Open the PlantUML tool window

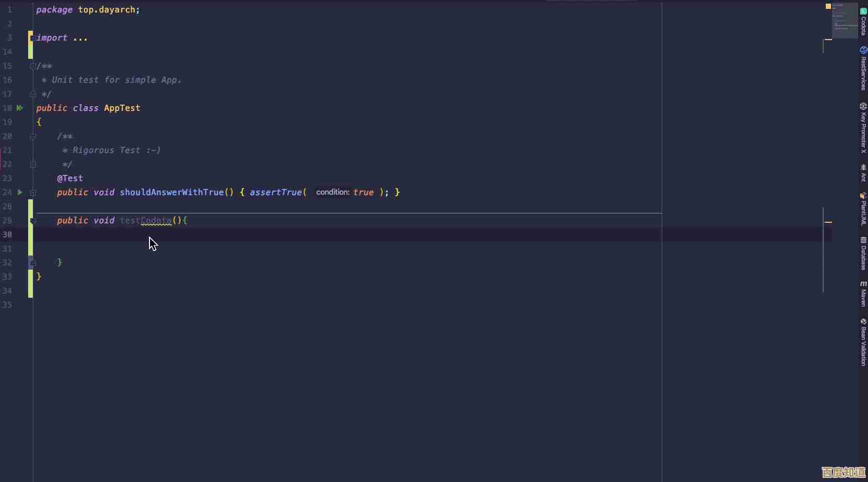[863, 209]
